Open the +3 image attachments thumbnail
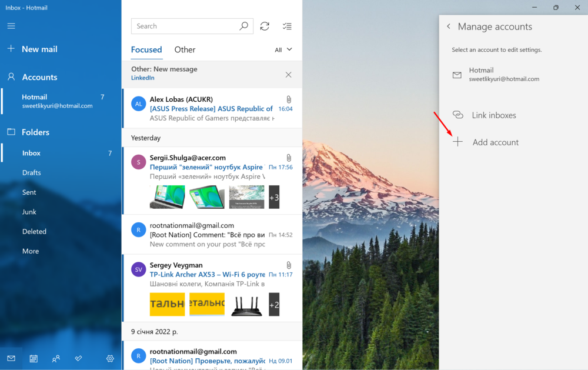This screenshot has width=588, height=370. click(274, 198)
